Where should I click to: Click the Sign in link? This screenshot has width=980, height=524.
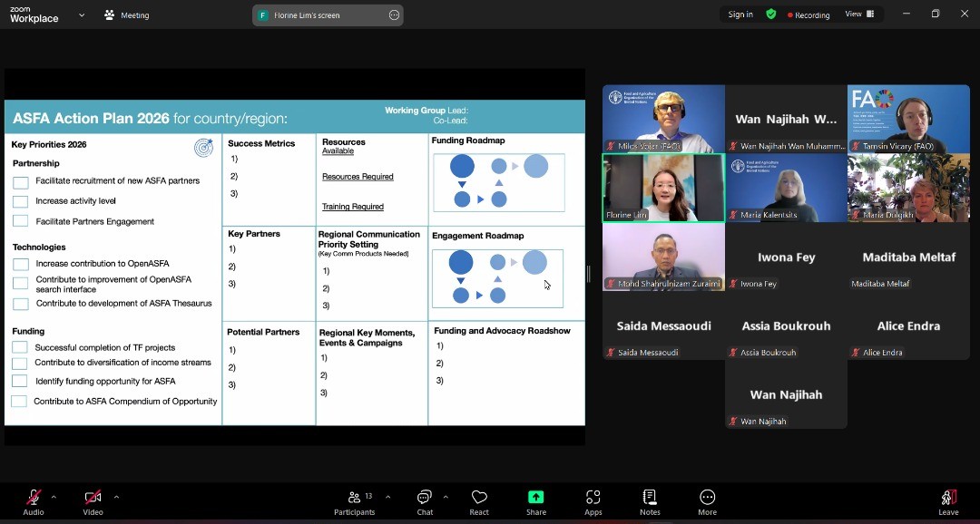(x=740, y=15)
